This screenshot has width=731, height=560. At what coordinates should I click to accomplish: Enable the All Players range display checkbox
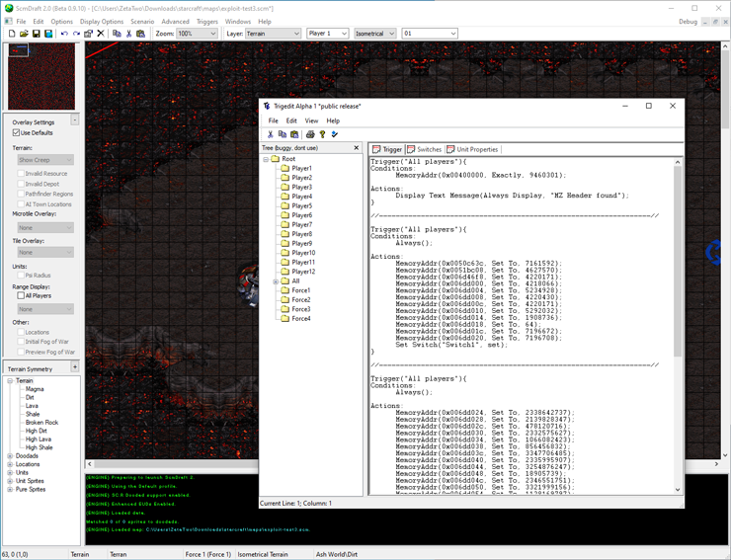(x=21, y=295)
